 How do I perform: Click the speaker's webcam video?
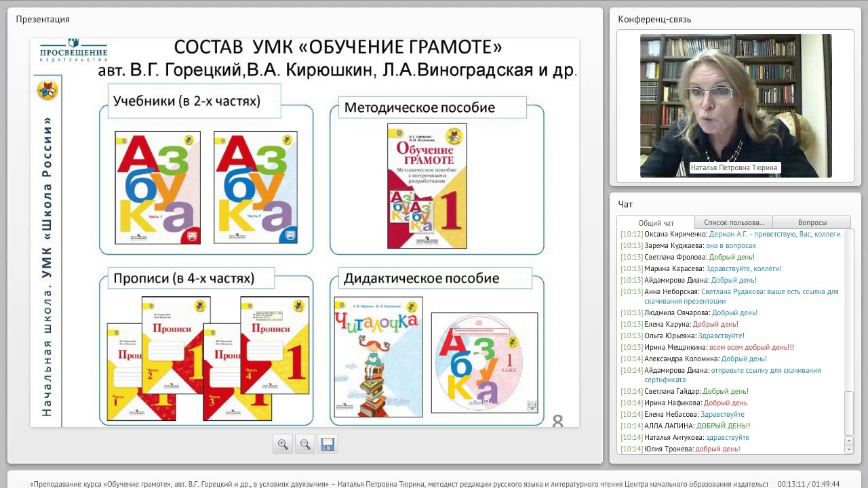pos(736,106)
